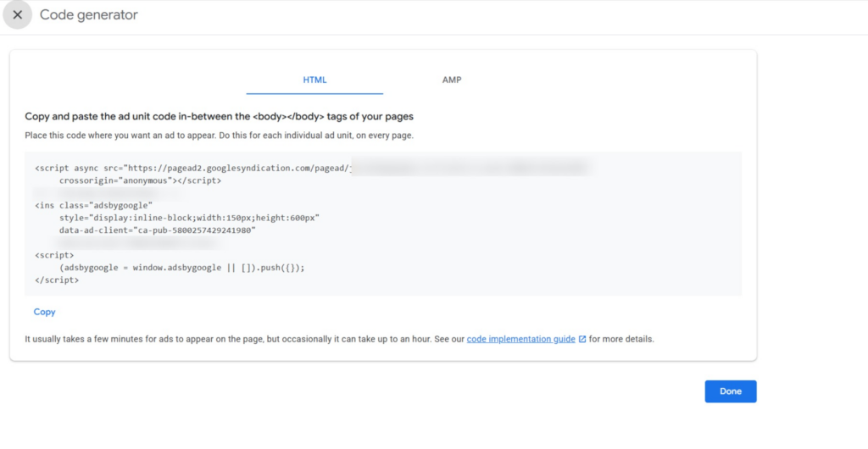Click the "It usually takes a few minutes" note

pos(244,339)
